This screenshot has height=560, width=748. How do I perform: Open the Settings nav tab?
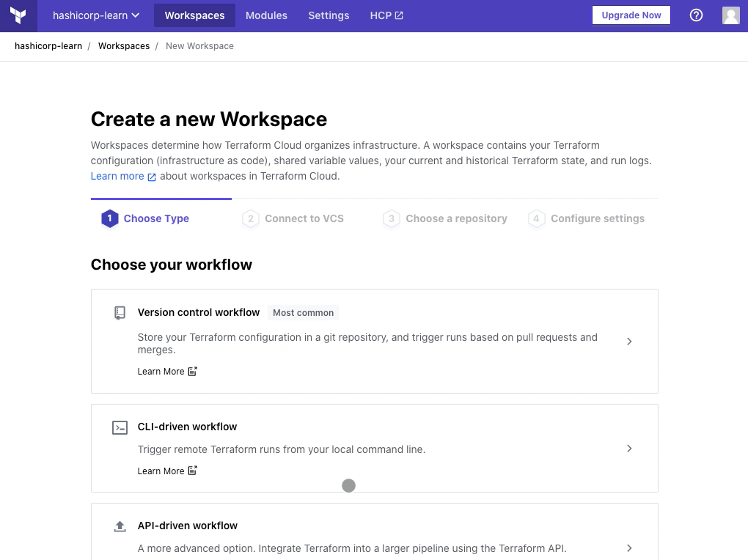[x=329, y=15]
